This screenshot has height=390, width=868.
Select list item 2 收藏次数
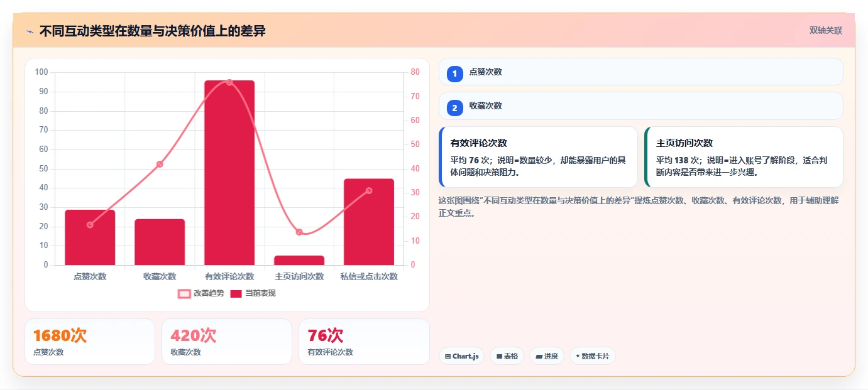point(640,106)
